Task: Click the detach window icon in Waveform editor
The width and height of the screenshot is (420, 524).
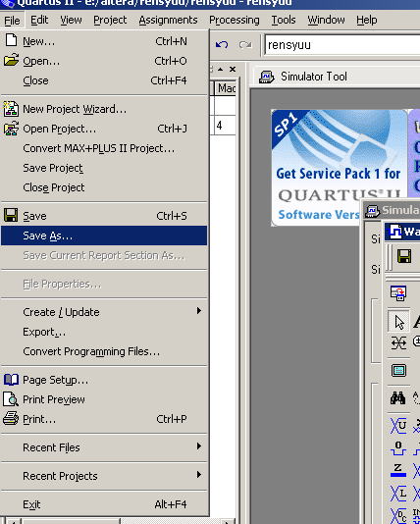Action: click(398, 293)
